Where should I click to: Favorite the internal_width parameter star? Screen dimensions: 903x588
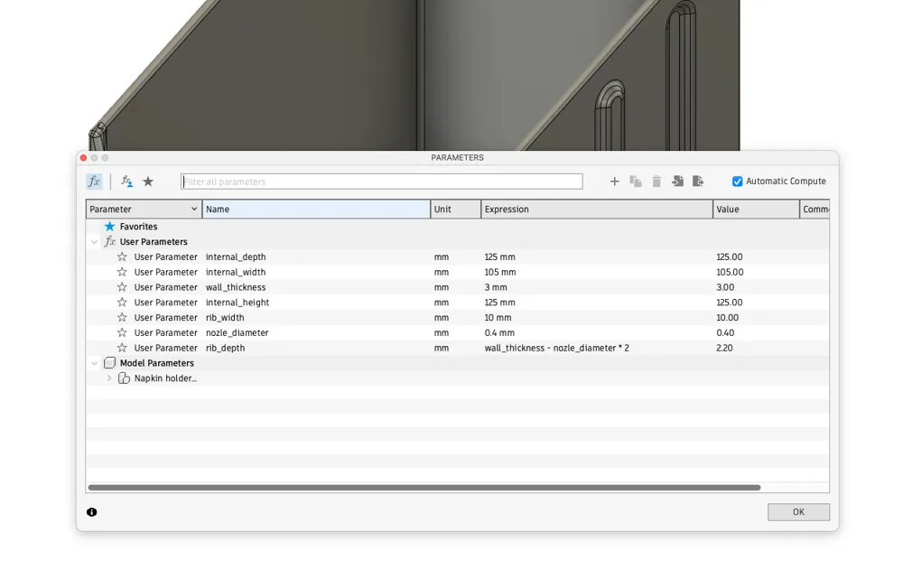(x=122, y=272)
